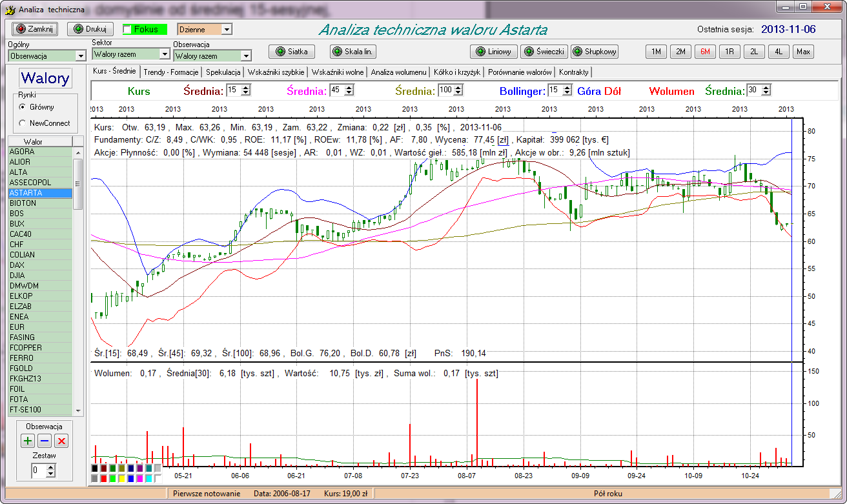
Task: Open the Wskaźniki wolne tab
Action: pyautogui.click(x=338, y=72)
